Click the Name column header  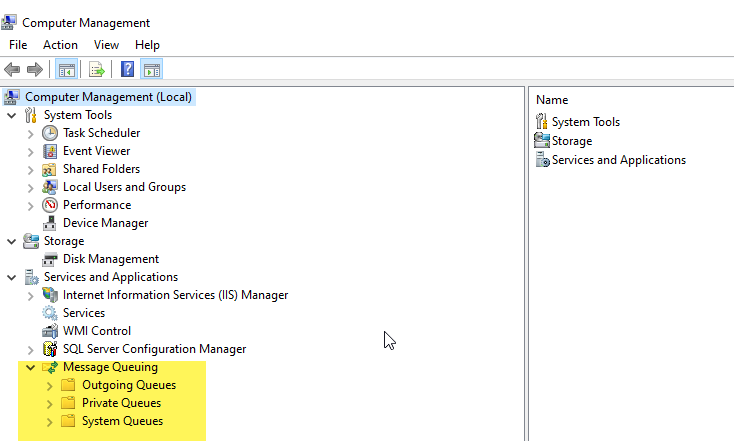tap(552, 100)
